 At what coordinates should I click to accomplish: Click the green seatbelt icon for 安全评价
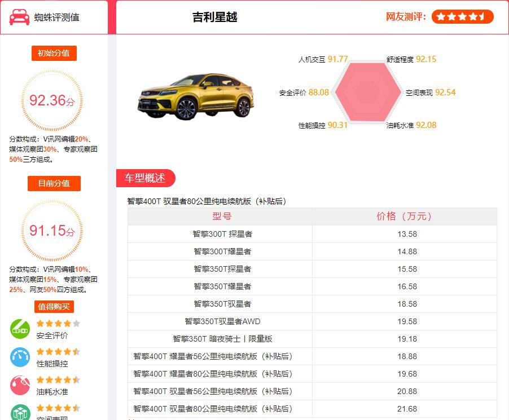[20, 329]
